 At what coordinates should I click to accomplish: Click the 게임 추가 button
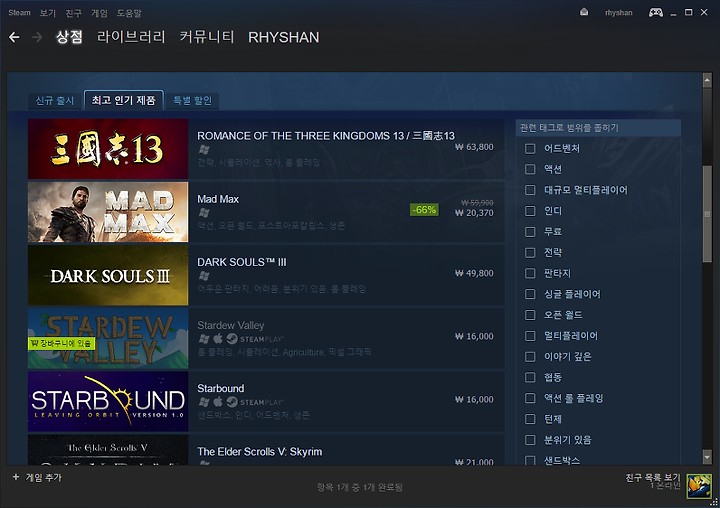(x=37, y=478)
